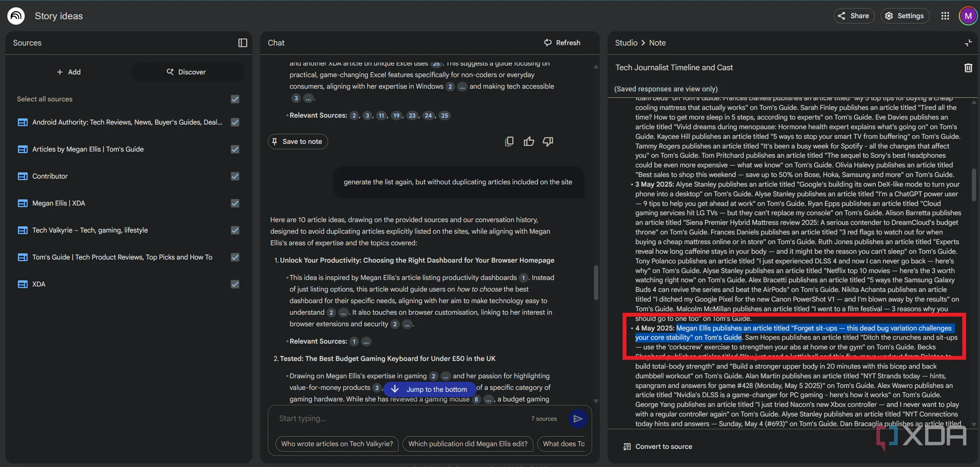Click the Tech Valkyrie source icon
The width and height of the screenshot is (980, 467).
coord(23,230)
